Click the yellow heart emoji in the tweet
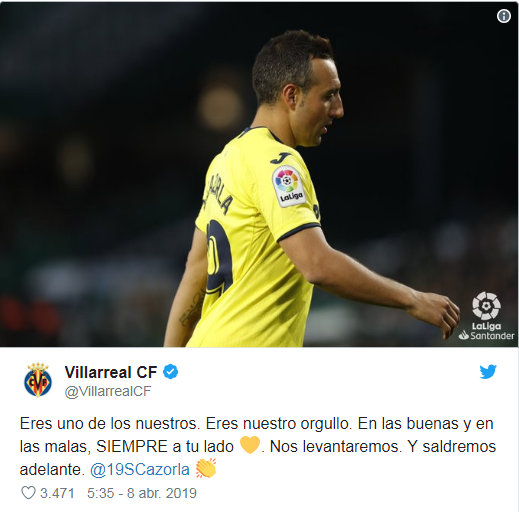Viewport: 519px width, 512px height. 250,445
